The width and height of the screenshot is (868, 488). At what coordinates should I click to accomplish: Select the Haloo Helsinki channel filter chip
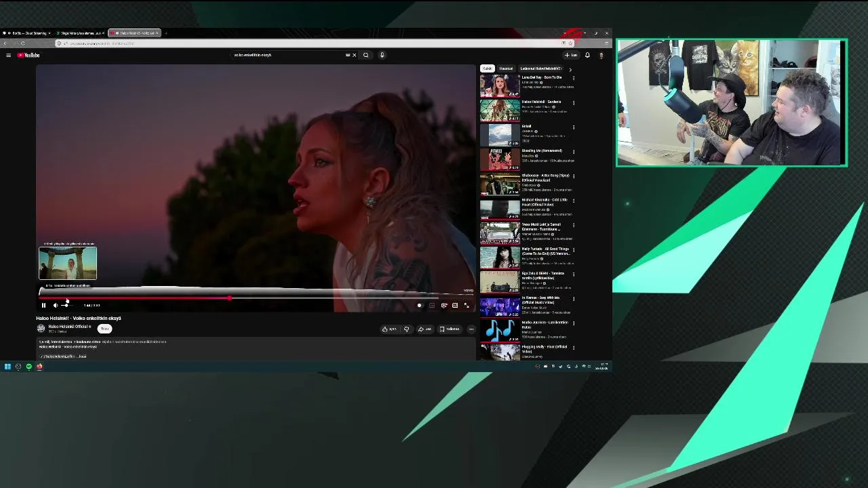[x=540, y=68]
